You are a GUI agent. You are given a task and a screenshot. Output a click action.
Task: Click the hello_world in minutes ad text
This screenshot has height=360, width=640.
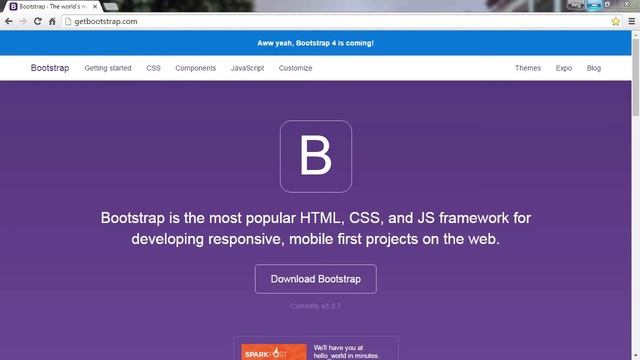pyautogui.click(x=346, y=352)
